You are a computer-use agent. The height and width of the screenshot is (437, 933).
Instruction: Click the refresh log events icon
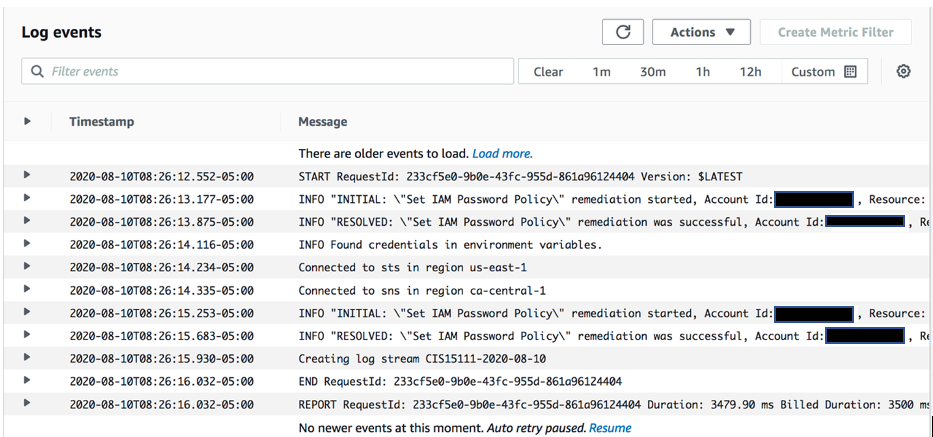tap(623, 32)
